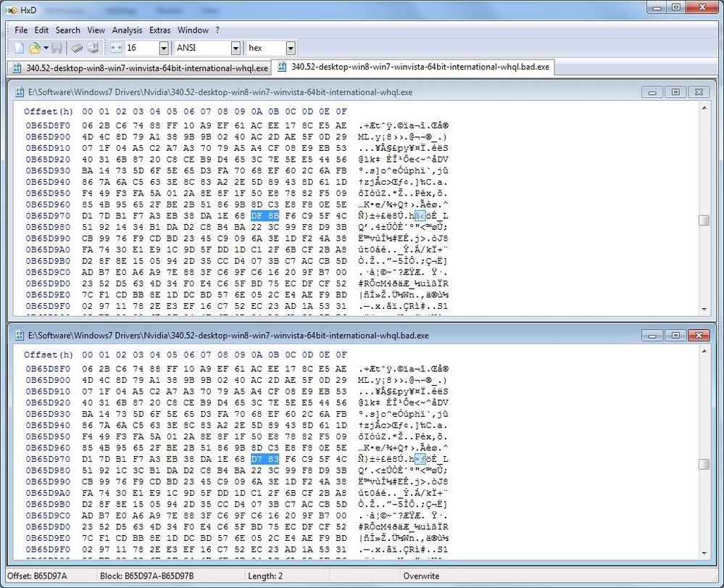Maximize the whql.exe child window
The image size is (724, 588).
[675, 92]
